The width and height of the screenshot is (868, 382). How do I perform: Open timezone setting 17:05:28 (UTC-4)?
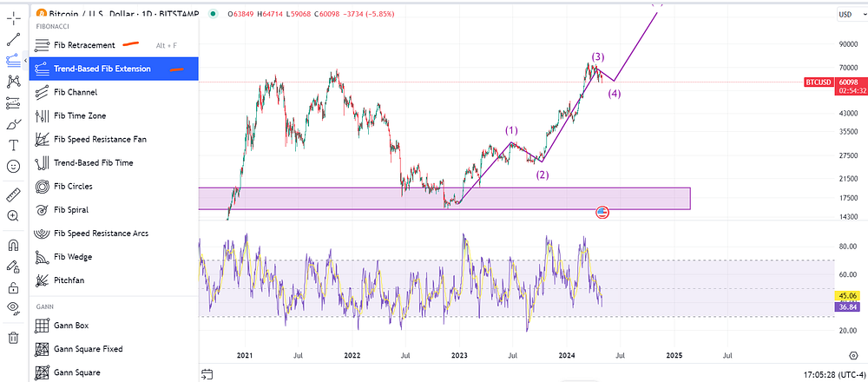coord(835,374)
